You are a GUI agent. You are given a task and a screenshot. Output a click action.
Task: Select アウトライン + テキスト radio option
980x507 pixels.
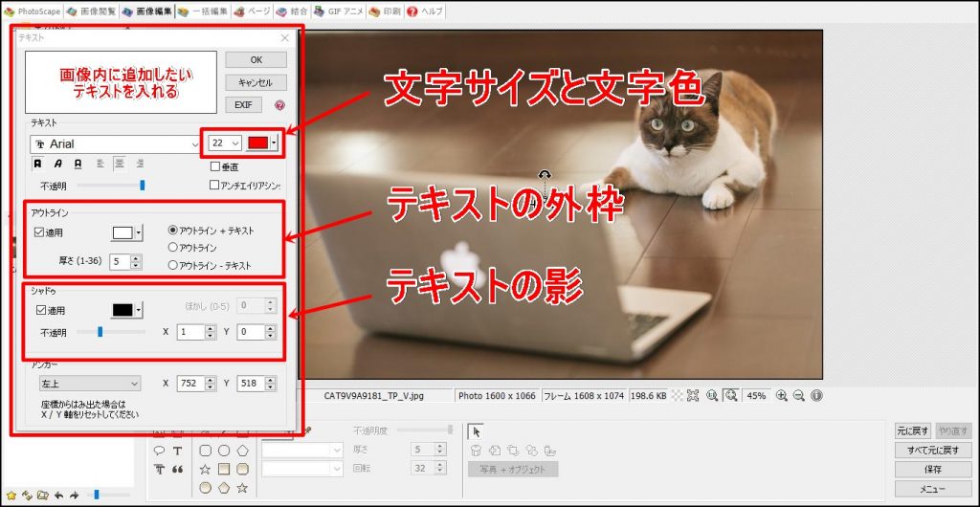(x=173, y=231)
